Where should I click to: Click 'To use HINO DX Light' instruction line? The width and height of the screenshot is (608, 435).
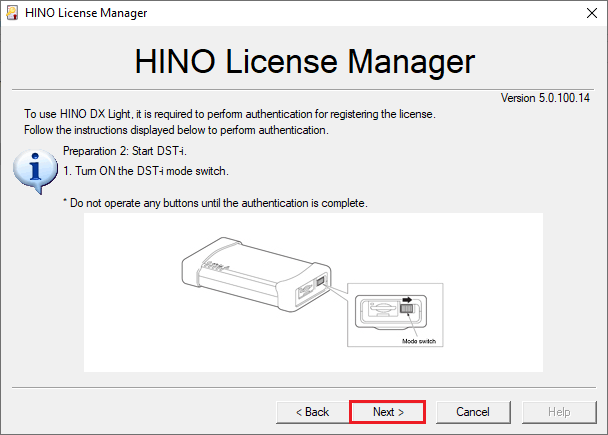click(x=230, y=114)
